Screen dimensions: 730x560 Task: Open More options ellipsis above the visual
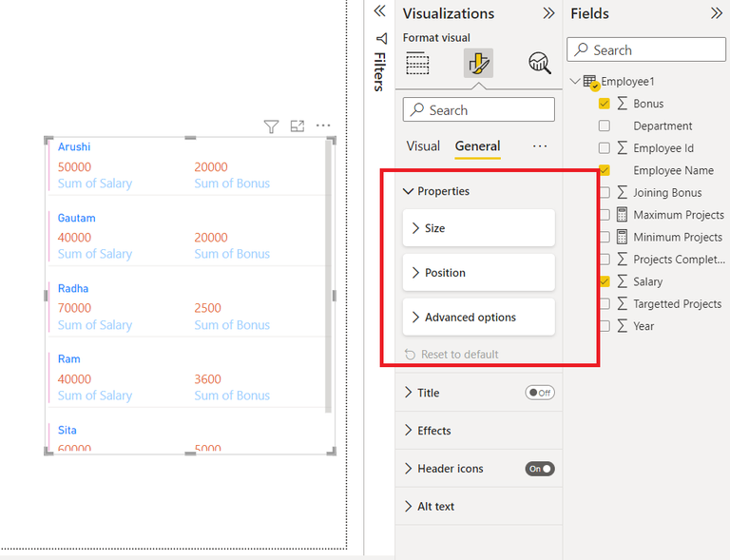[323, 126]
